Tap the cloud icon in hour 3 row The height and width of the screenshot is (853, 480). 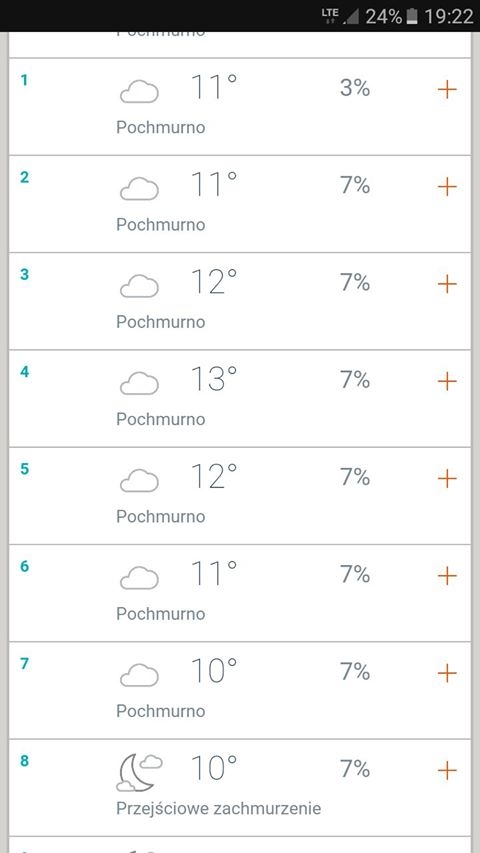pos(139,286)
